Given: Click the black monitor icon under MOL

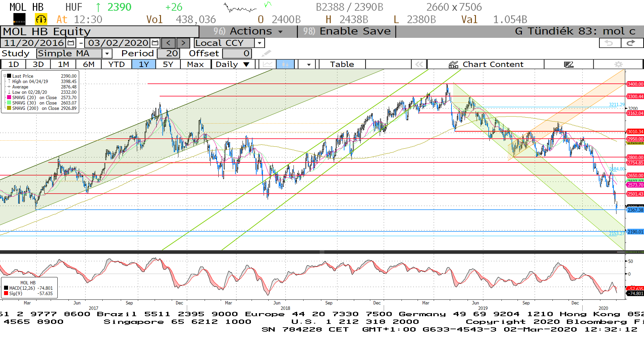Looking at the screenshot, I should click(x=19, y=19).
